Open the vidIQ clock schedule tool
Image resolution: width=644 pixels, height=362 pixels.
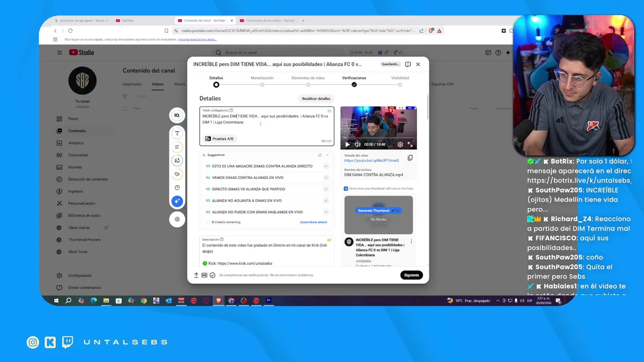(x=177, y=188)
